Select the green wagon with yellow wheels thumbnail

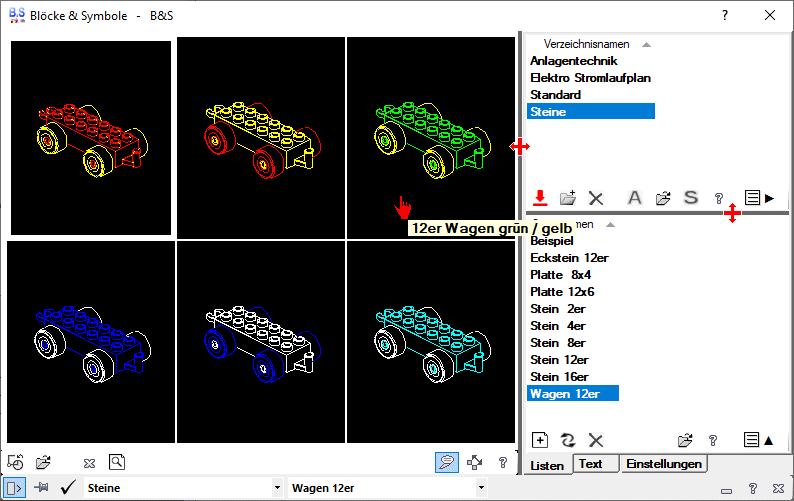pos(431,138)
